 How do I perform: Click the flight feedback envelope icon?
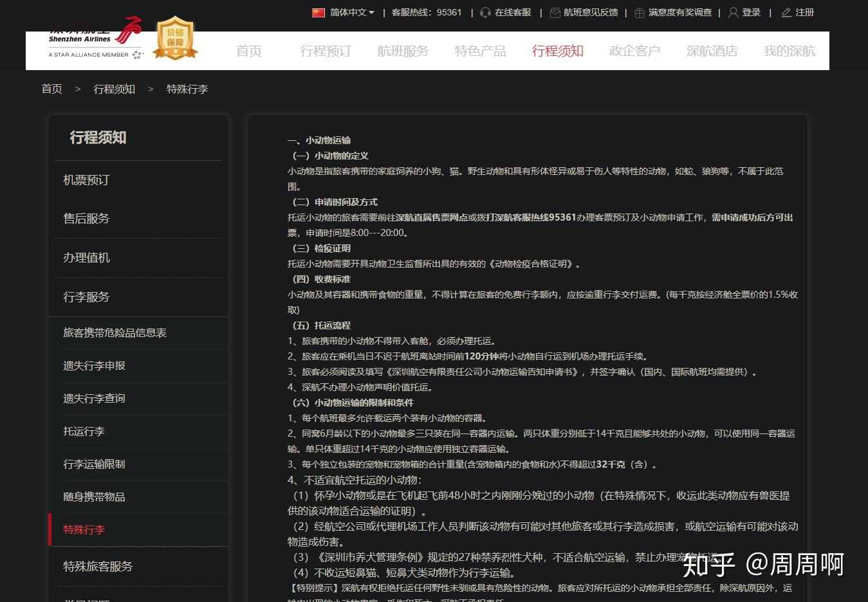[x=555, y=12]
